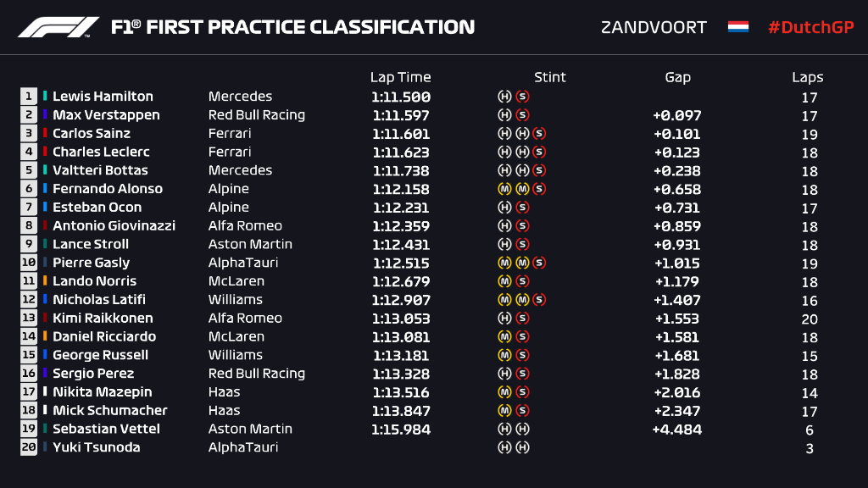The width and height of the screenshot is (868, 488).
Task: Click the medium tyre icon in Ricciardo's row
Action: [x=504, y=337]
